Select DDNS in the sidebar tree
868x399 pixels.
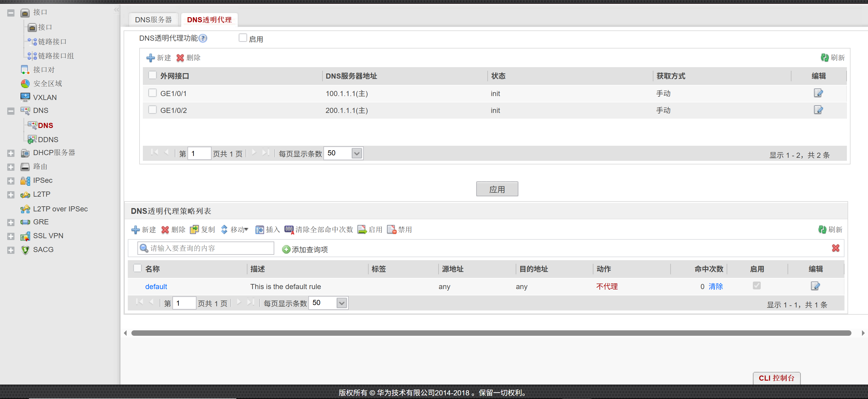click(x=48, y=139)
